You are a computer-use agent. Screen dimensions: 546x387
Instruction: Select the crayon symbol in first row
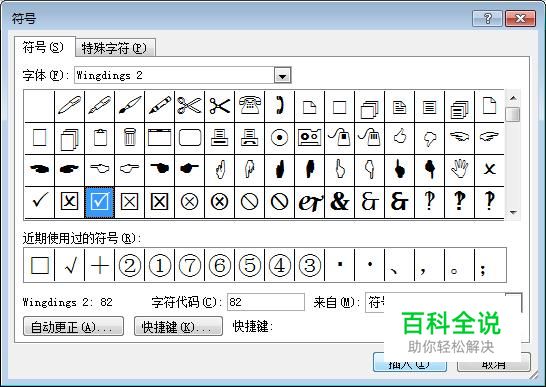coord(159,106)
